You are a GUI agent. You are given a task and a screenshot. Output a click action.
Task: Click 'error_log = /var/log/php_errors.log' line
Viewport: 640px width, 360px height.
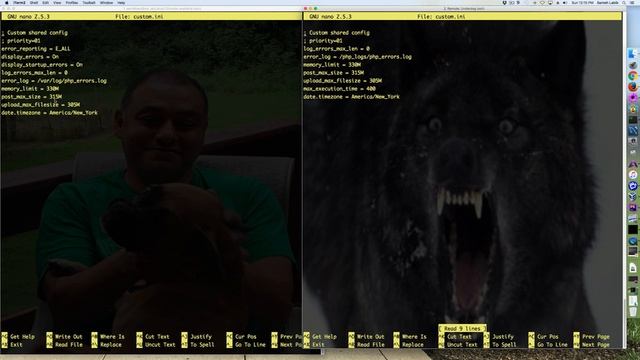tap(54, 81)
